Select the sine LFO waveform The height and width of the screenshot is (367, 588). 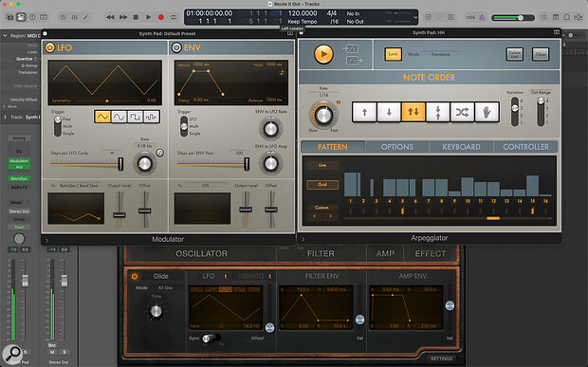tap(119, 117)
